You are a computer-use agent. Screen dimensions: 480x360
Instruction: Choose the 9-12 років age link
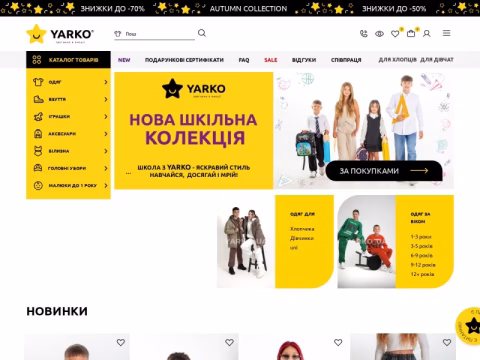click(x=423, y=265)
